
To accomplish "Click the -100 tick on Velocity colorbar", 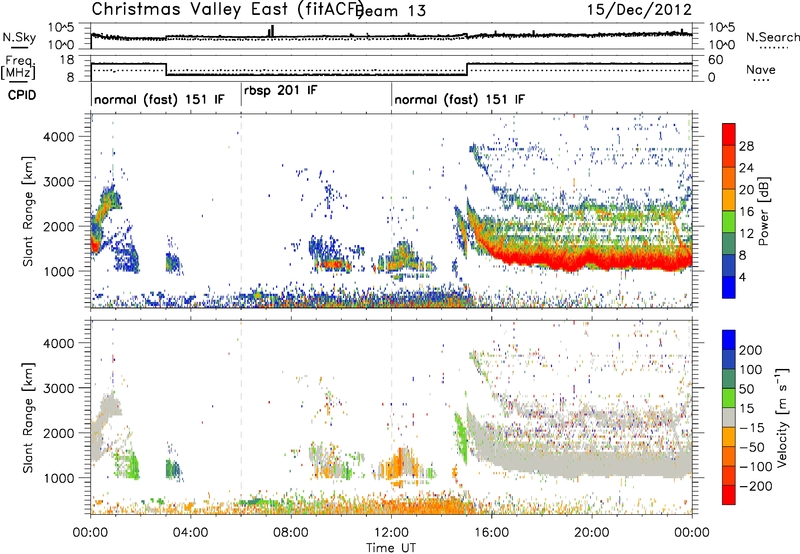I will pyautogui.click(x=756, y=466).
